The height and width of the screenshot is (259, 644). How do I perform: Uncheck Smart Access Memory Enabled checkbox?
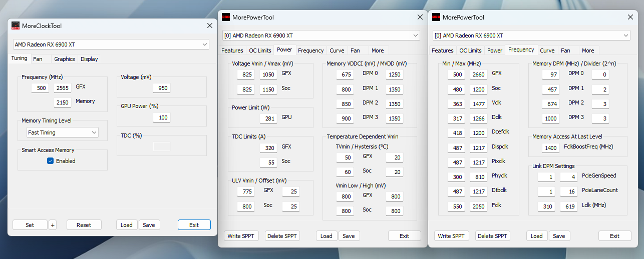click(50, 161)
